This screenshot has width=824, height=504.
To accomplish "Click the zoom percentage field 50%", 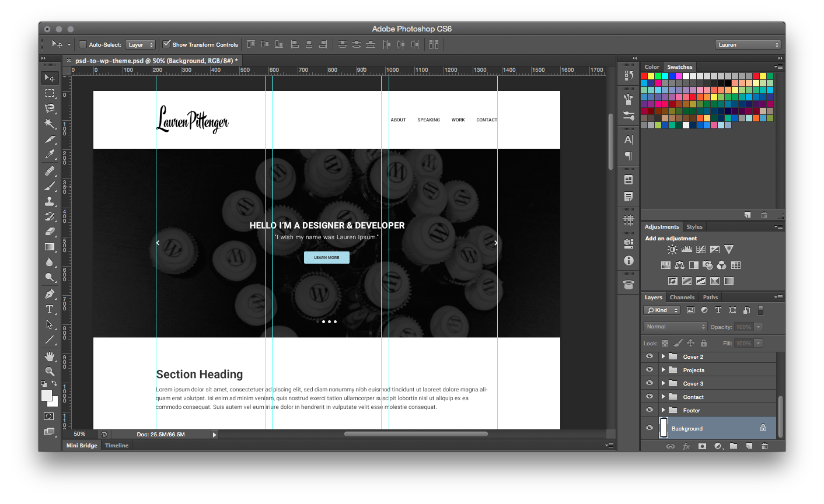I will click(80, 434).
